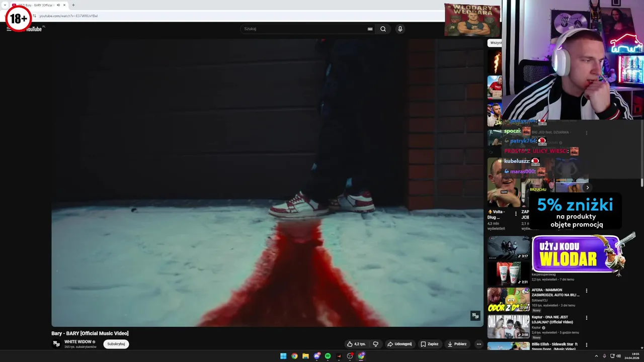Share the video via Udostępnij
Screen dimensions: 644x362
click(399, 344)
